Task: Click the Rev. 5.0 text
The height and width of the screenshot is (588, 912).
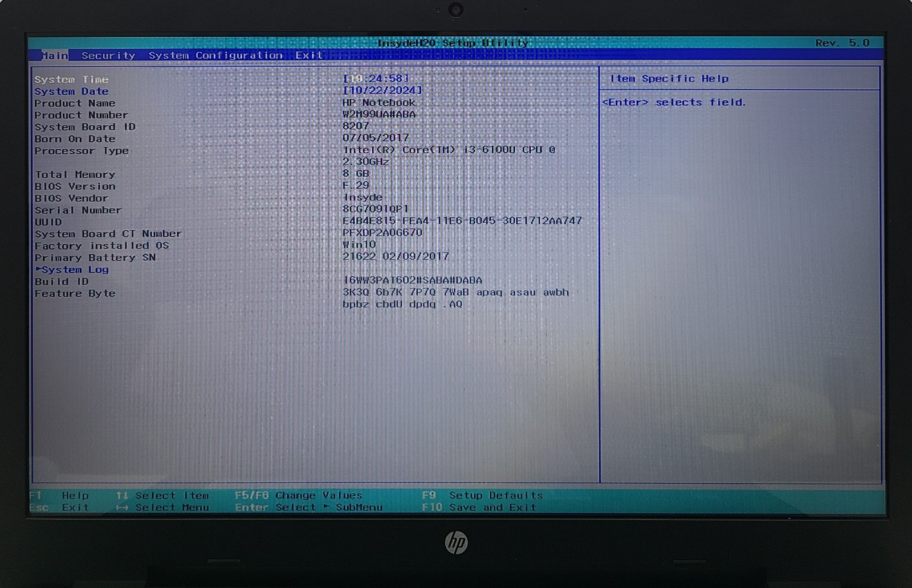Action: [842, 43]
